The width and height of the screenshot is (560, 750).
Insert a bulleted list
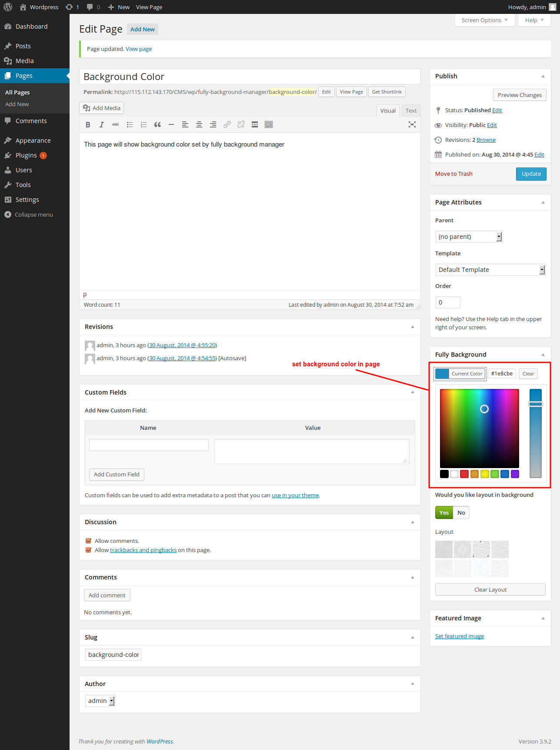(130, 125)
